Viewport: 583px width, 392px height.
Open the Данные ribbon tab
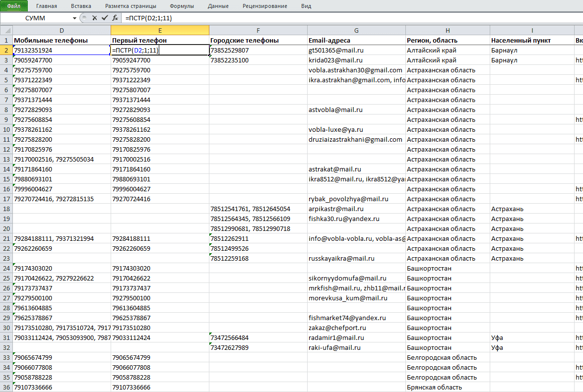coord(218,6)
